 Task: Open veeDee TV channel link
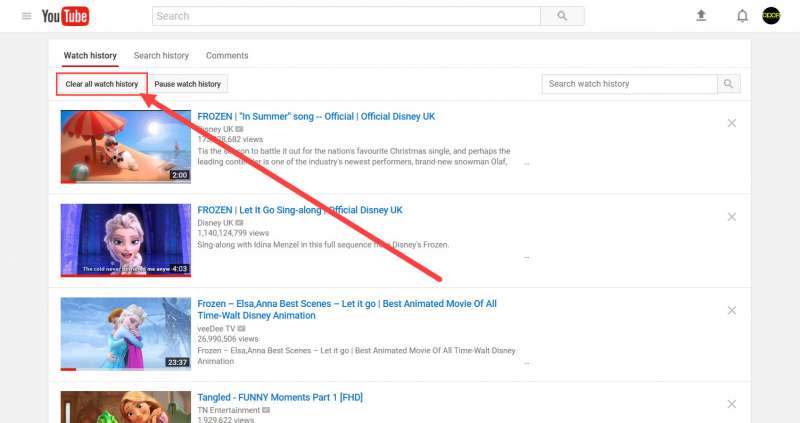point(216,329)
